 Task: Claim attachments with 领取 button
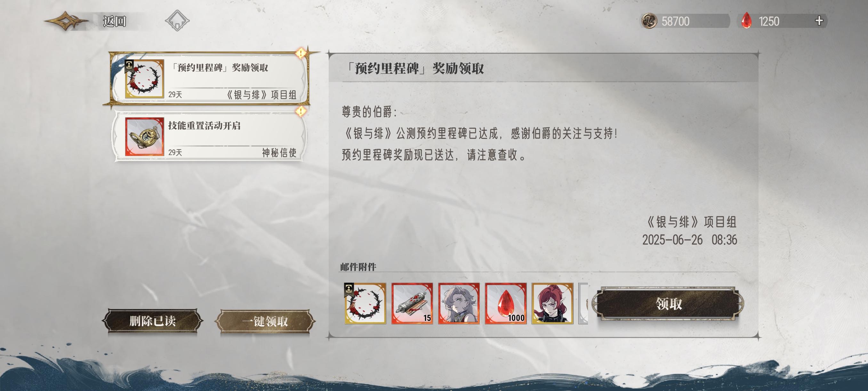click(669, 304)
